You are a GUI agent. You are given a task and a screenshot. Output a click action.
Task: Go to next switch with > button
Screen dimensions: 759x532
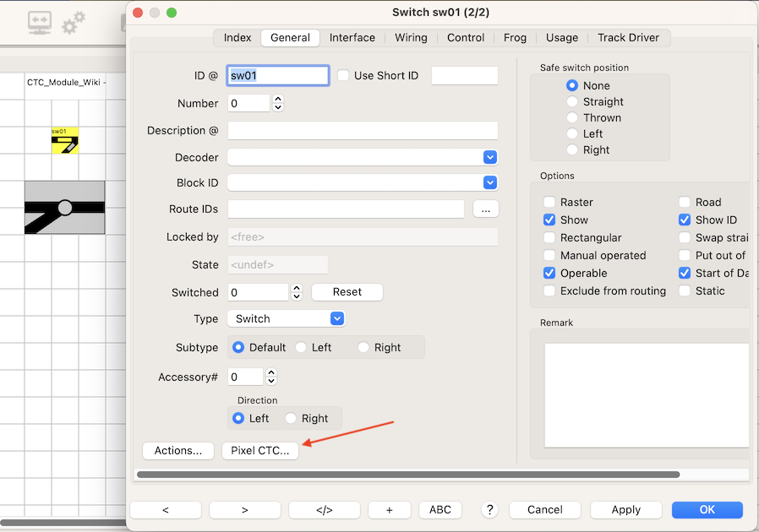click(245, 510)
